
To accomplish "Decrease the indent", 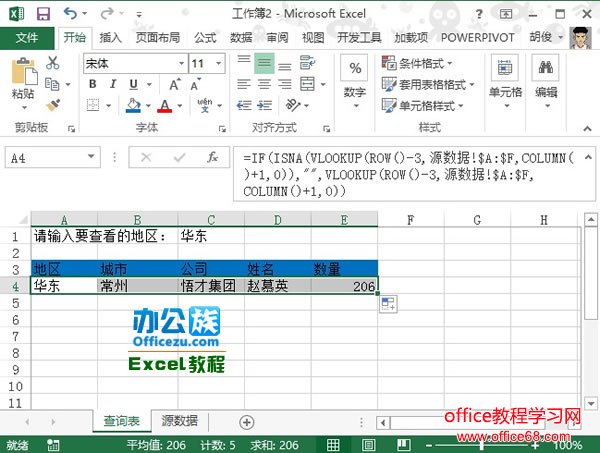I will (244, 105).
